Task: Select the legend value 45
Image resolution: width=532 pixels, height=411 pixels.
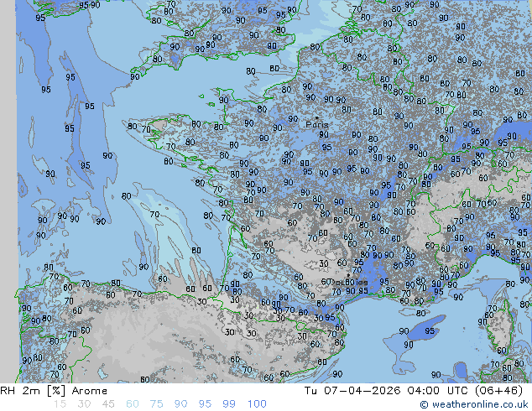Action: [108, 404]
